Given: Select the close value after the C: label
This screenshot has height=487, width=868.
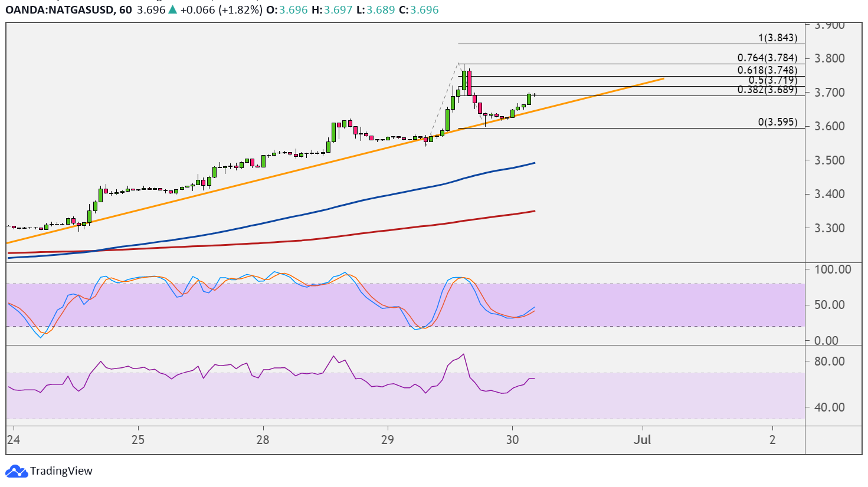Looking at the screenshot, I should pyautogui.click(x=424, y=10).
